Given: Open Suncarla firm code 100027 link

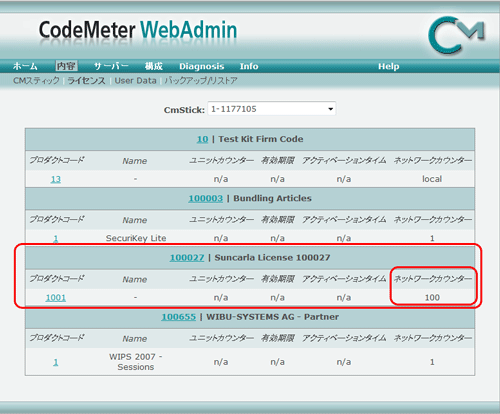Looking at the screenshot, I should [x=187, y=258].
